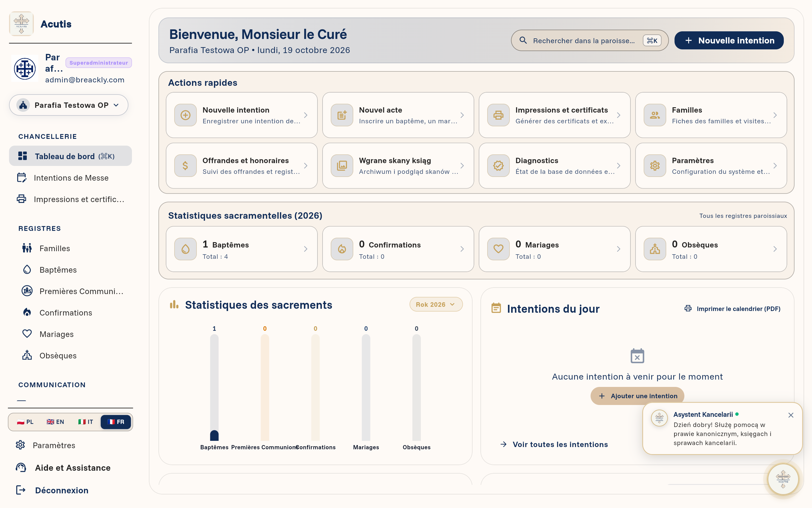
Task: Click chevron on Nouvel acte quick action
Action: 462,115
